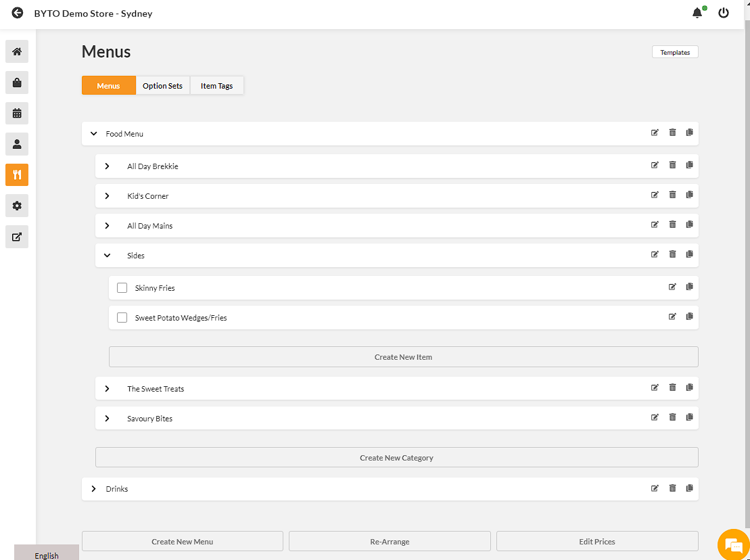This screenshot has width=750, height=560.
Task: Edit the Drinks menu
Action: point(655,488)
